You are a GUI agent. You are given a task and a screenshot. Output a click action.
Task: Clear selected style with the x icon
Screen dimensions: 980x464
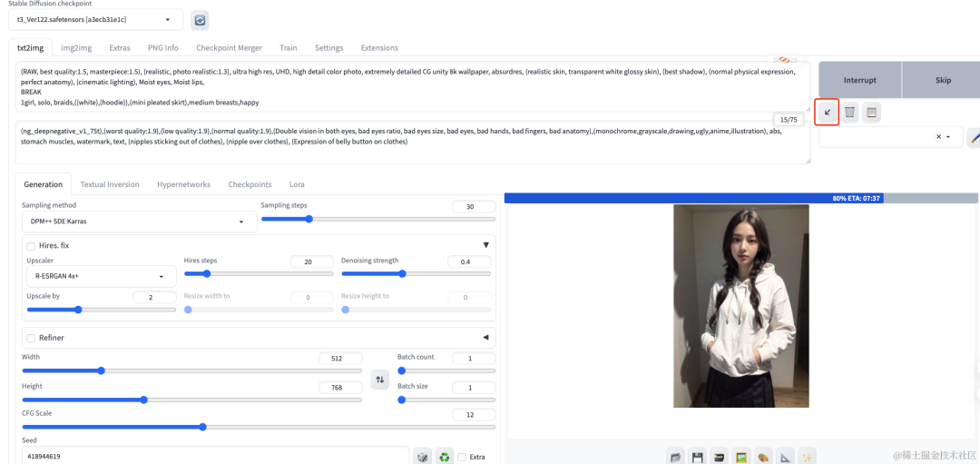(x=938, y=137)
